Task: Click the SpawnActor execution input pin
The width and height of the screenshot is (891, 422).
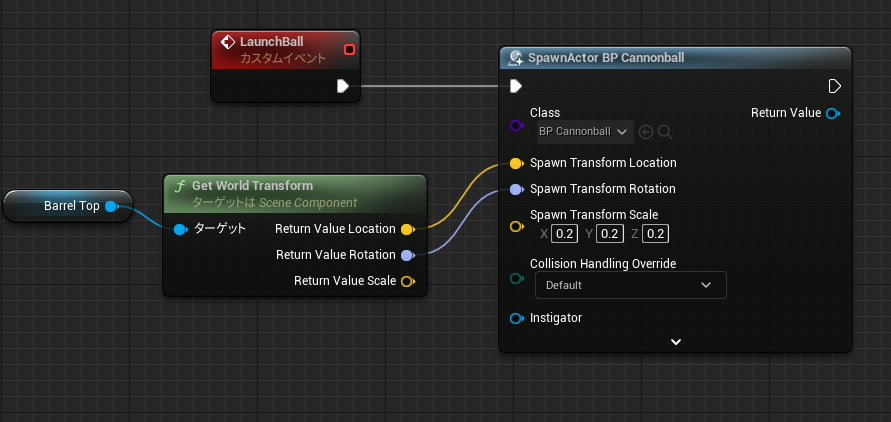Action: (x=515, y=86)
